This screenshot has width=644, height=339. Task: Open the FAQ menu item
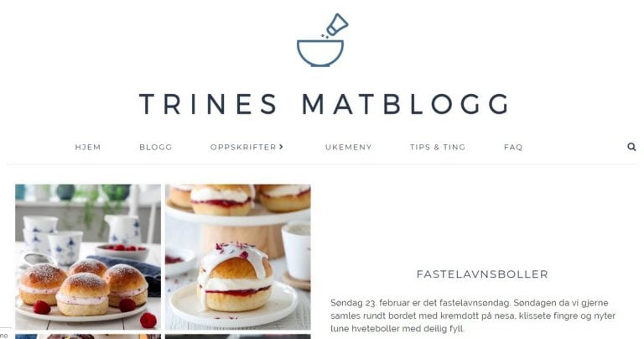[513, 147]
